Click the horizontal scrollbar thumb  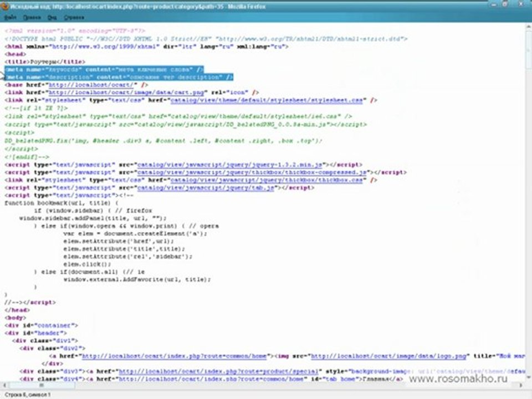tap(42, 386)
